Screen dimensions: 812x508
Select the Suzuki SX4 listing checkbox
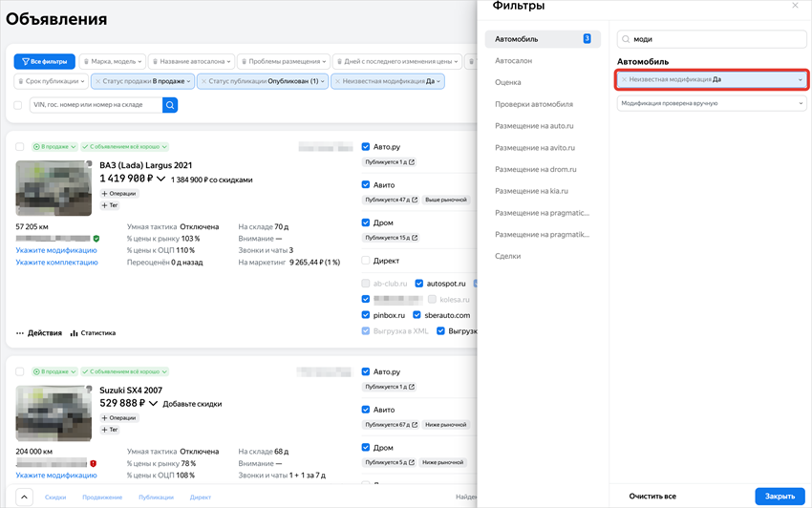click(20, 370)
